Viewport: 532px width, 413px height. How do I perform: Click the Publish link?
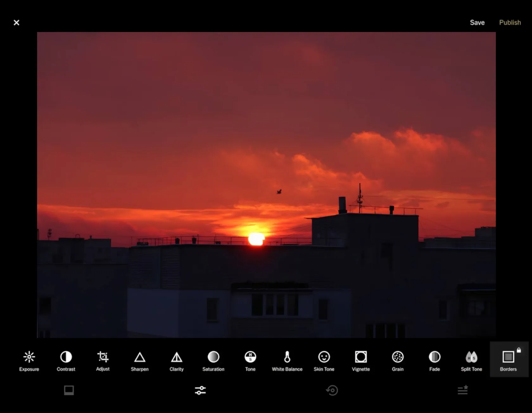[510, 22]
